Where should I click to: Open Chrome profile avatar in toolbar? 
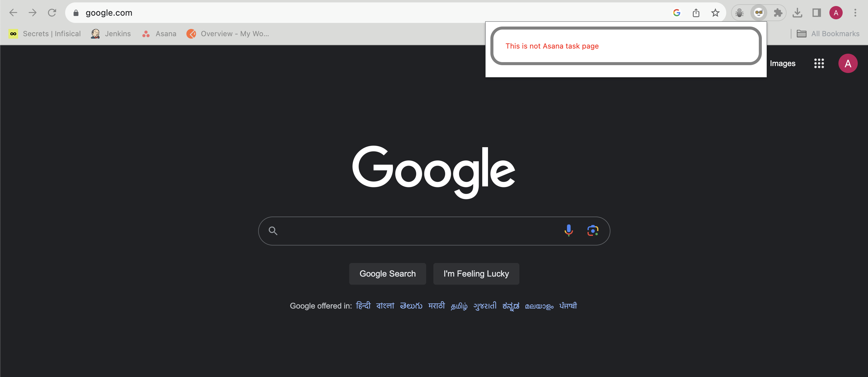point(836,13)
